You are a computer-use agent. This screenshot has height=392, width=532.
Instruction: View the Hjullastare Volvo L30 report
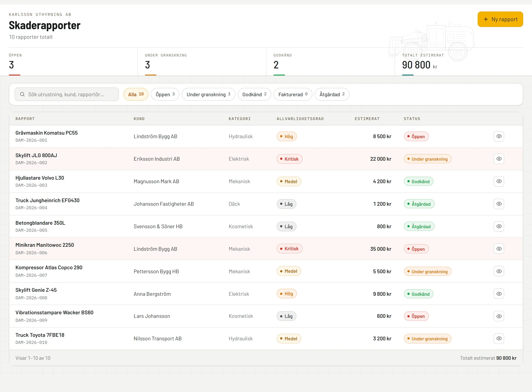tap(499, 181)
